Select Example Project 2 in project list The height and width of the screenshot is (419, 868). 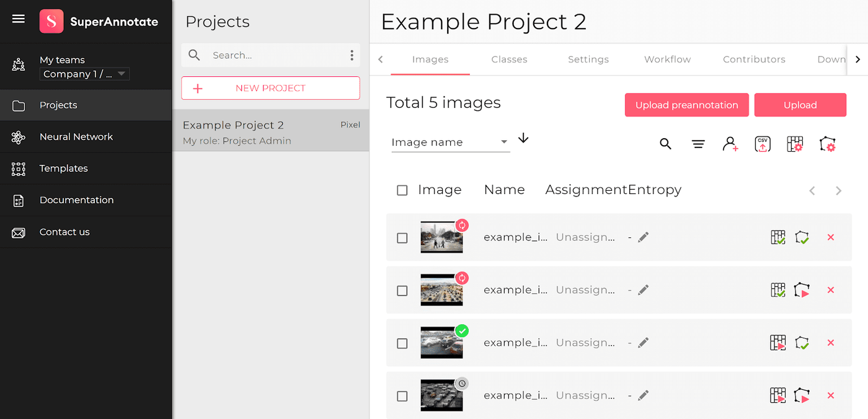[x=271, y=131]
